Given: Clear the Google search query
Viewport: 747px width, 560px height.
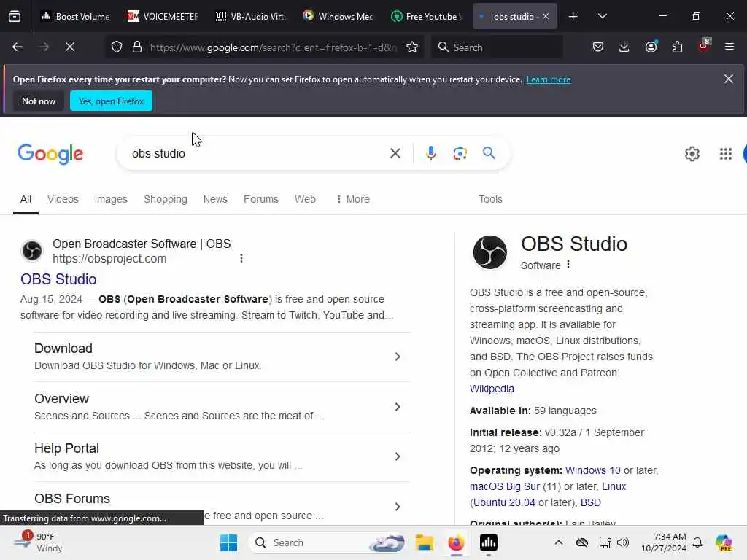Looking at the screenshot, I should (395, 153).
